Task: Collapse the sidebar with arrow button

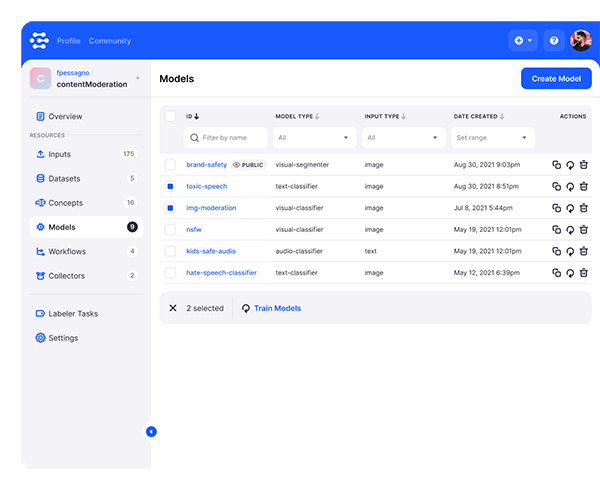Action: click(x=151, y=432)
